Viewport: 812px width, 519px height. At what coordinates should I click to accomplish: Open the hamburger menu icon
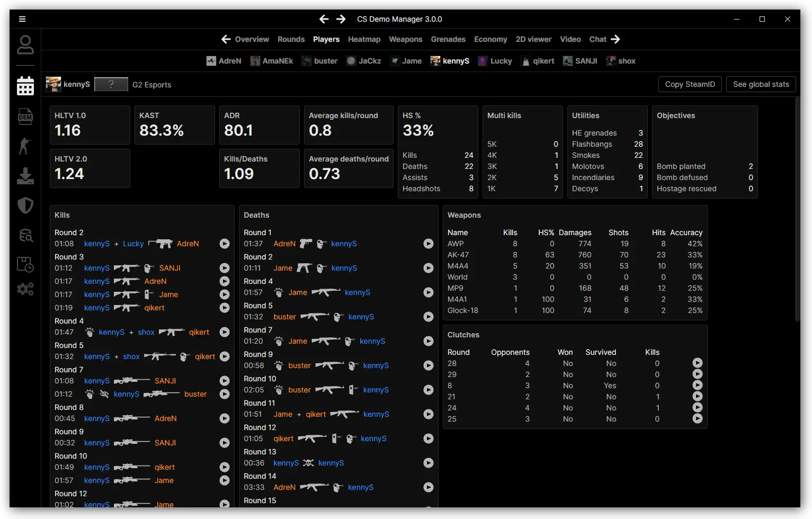click(22, 19)
